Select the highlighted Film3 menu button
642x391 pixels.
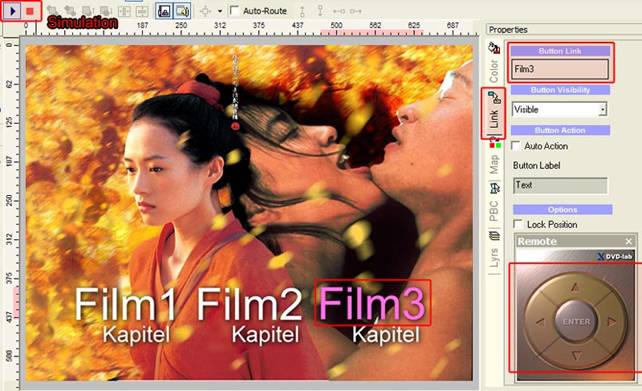point(372,303)
